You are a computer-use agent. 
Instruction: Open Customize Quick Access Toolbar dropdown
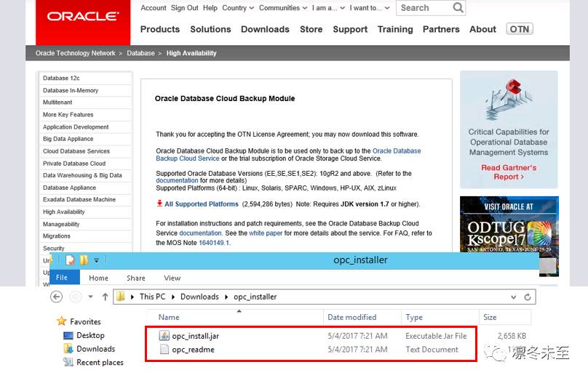click(96, 260)
